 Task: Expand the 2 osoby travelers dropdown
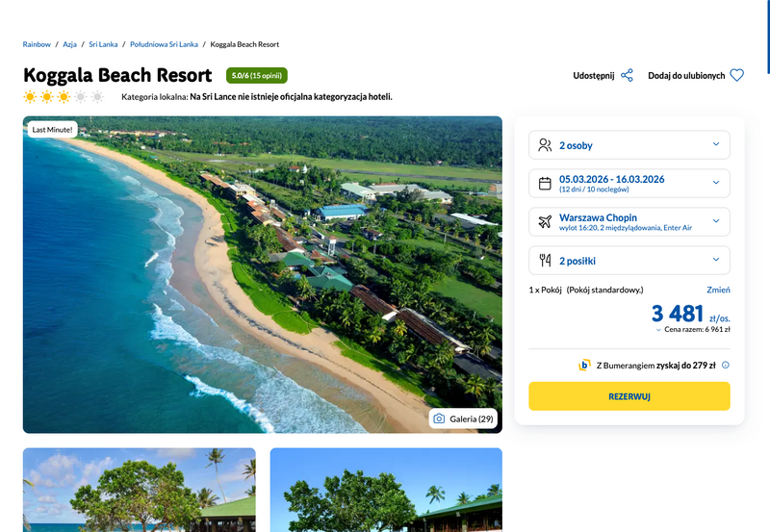pyautogui.click(x=629, y=144)
